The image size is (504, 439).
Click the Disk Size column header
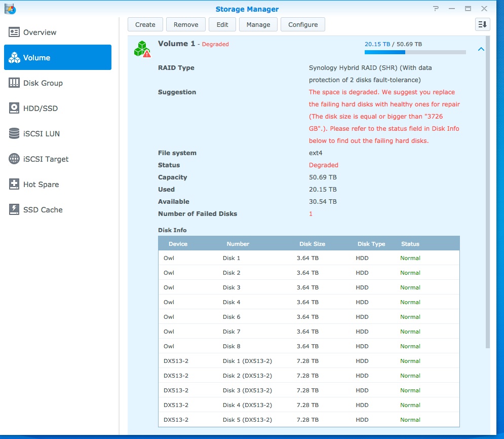(312, 244)
